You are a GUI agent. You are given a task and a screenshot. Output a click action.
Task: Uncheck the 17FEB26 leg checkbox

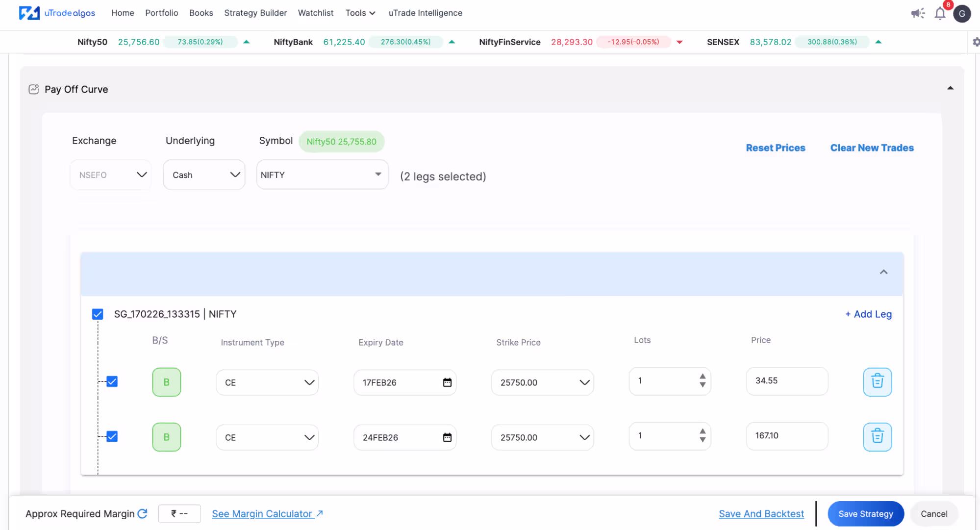112,381
